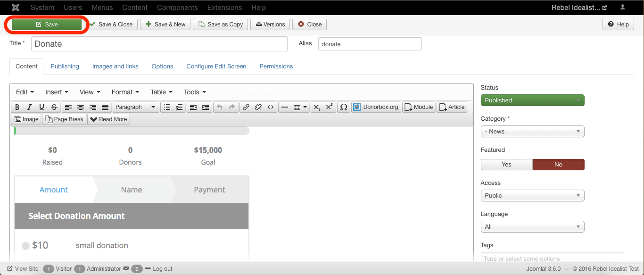644x275 pixels.
Task: Change the Category from News
Action: pos(532,131)
